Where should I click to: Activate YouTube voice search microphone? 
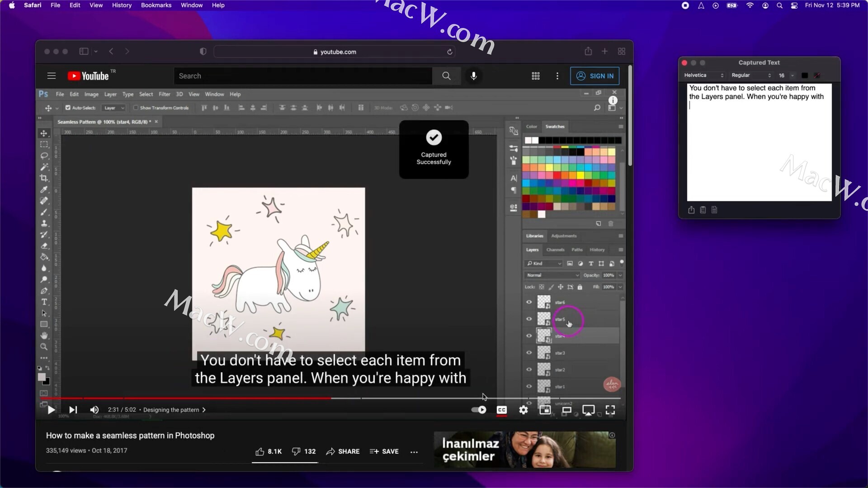[x=473, y=76]
